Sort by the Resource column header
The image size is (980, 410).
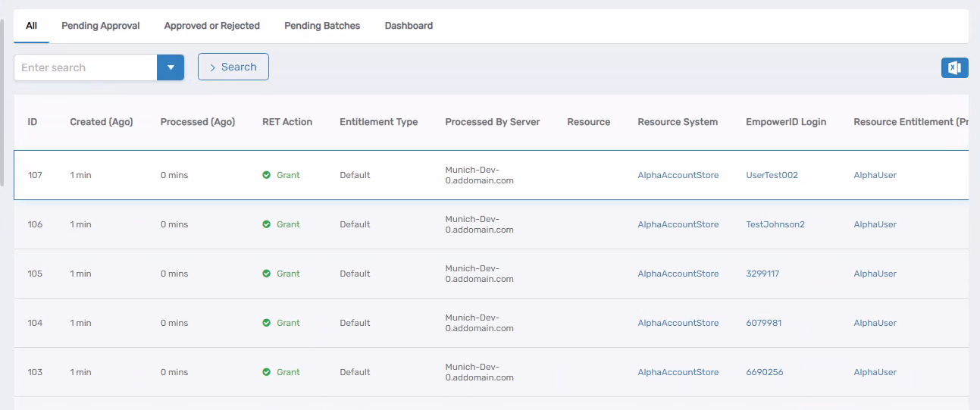pos(589,122)
